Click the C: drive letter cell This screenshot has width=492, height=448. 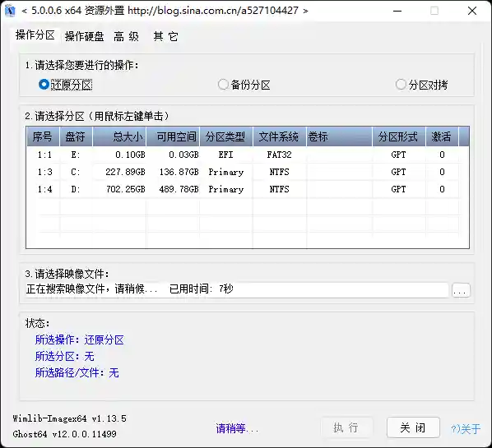76,172
